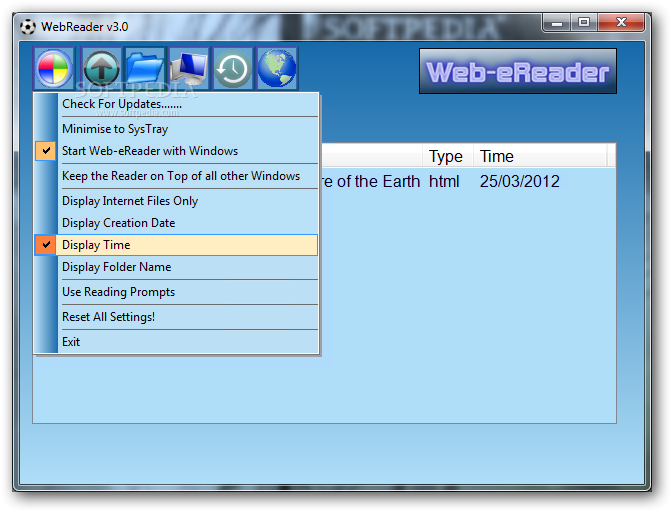Click the Web-eReader logo banner

tap(518, 71)
